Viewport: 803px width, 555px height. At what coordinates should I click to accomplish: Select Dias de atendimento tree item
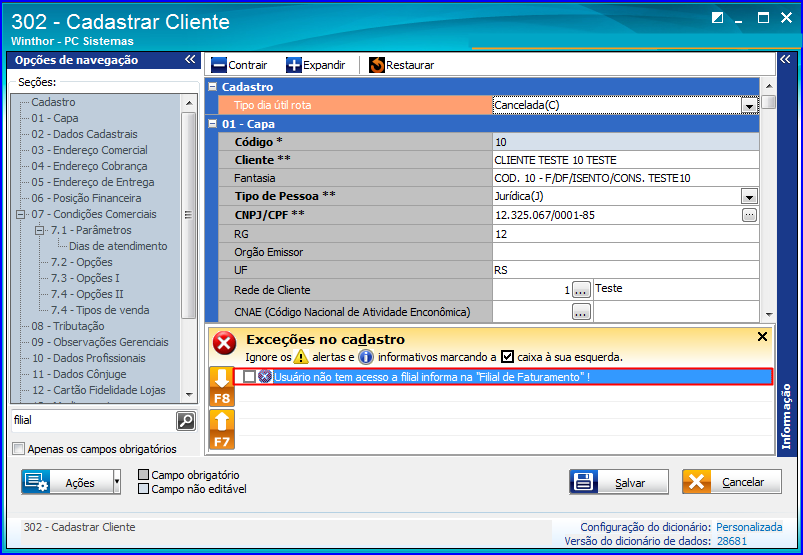coord(118,246)
